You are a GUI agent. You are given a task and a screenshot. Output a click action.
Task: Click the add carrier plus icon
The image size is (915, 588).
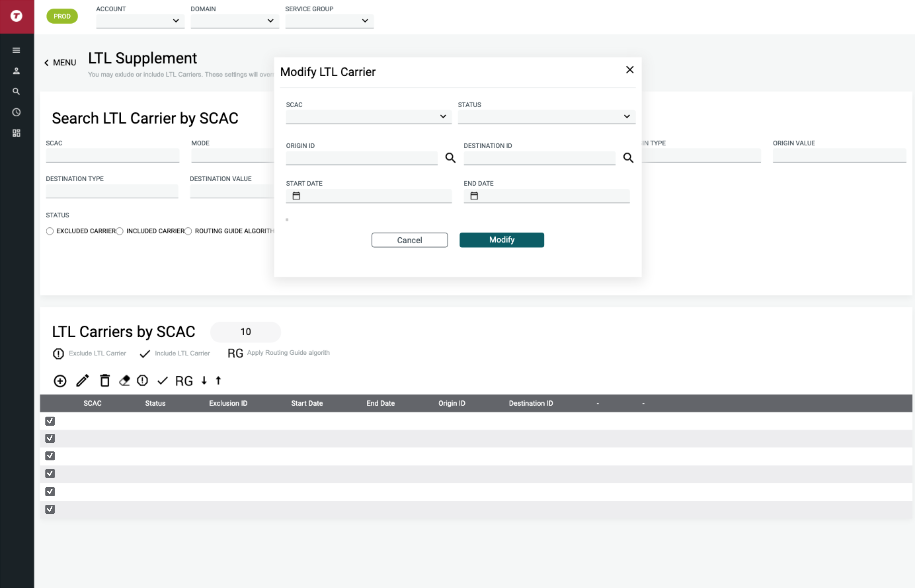[x=60, y=381]
